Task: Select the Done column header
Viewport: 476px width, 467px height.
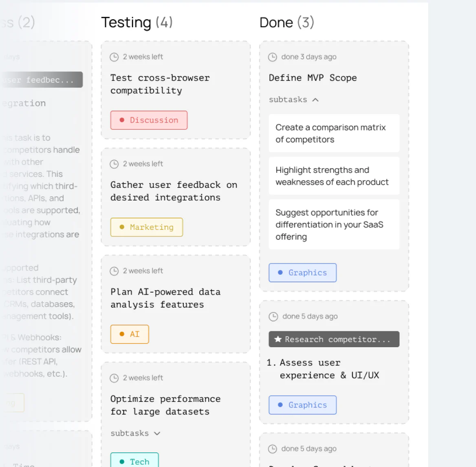Action: (286, 22)
